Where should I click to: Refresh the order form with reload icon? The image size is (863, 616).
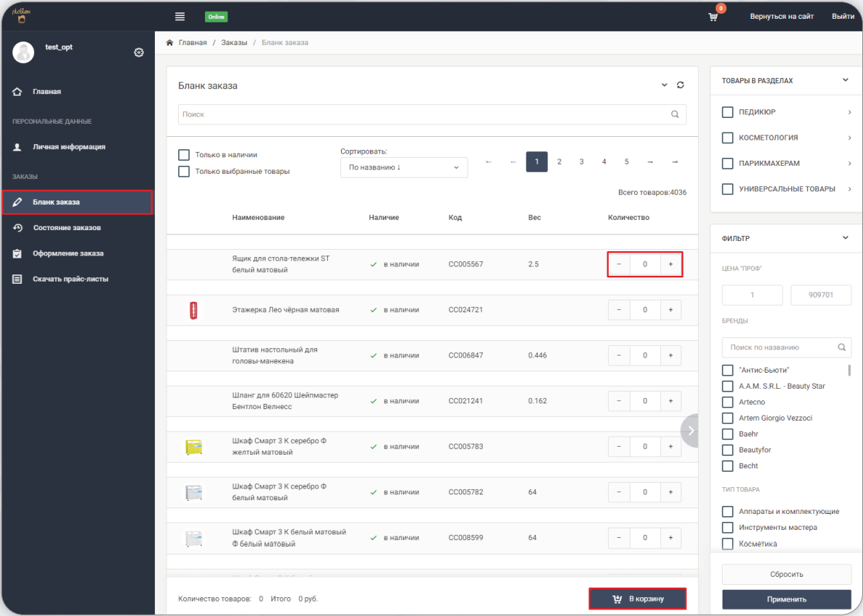pos(681,85)
